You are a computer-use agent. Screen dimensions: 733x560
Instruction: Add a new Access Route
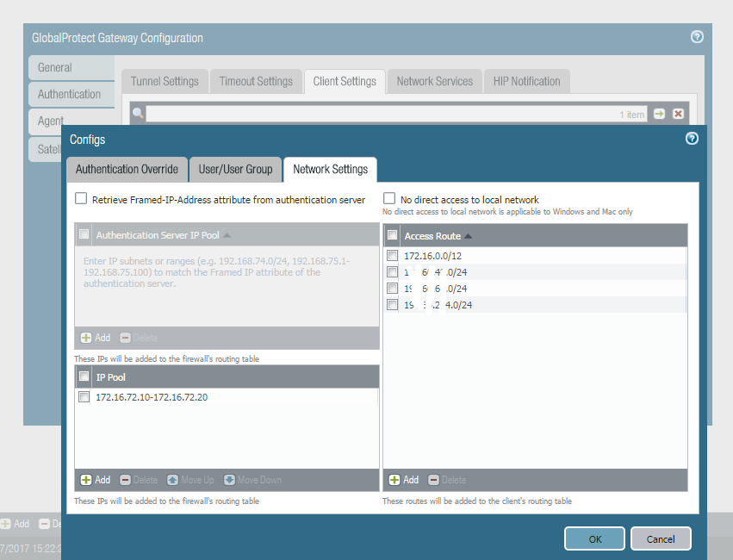(x=404, y=480)
